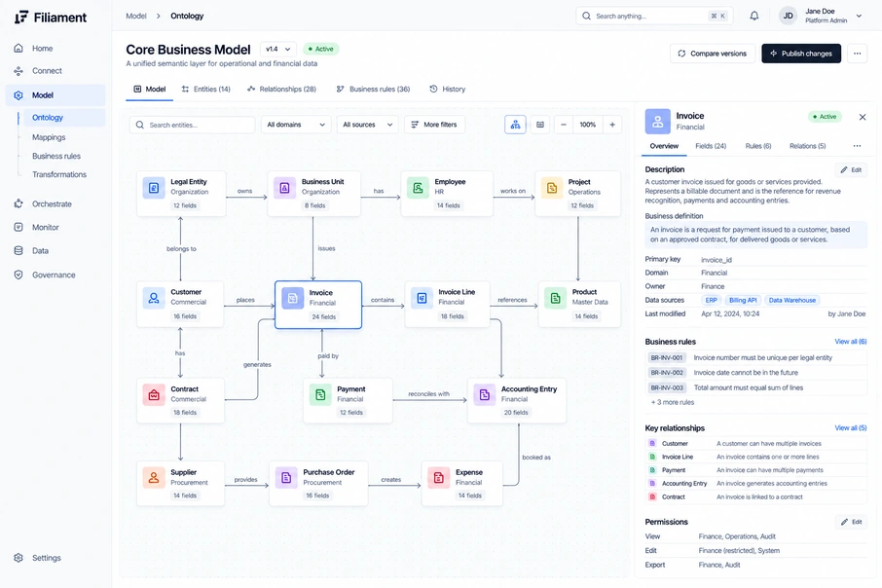
Task: Click the Employee node icon
Action: 418,188
